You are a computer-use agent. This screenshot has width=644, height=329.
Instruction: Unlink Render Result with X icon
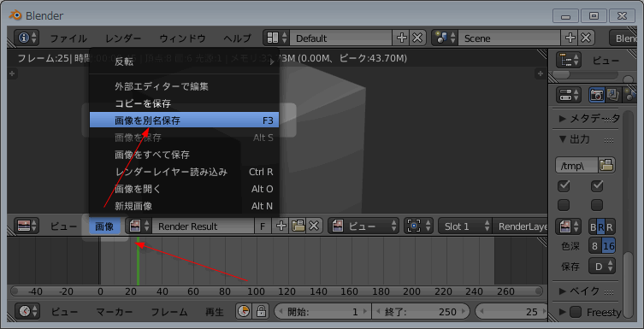point(314,226)
